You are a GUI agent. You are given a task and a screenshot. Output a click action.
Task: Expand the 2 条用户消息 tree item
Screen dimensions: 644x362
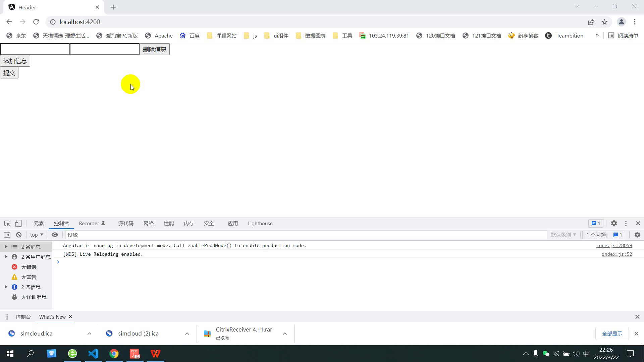6,257
